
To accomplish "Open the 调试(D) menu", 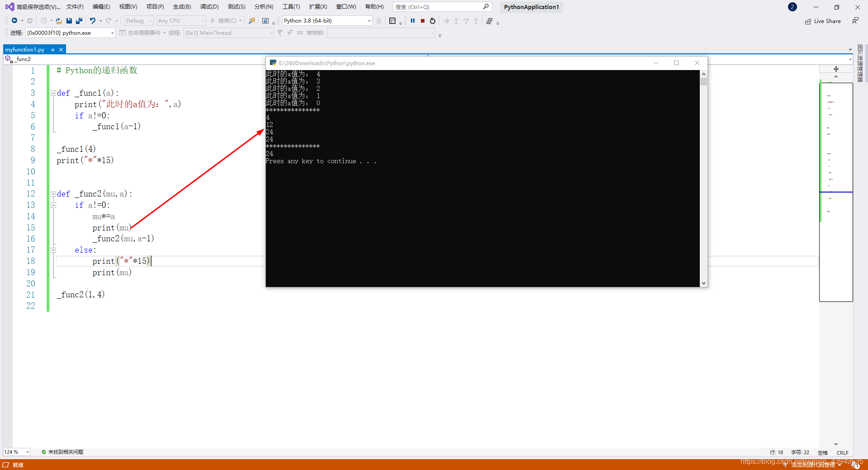I will (x=209, y=7).
